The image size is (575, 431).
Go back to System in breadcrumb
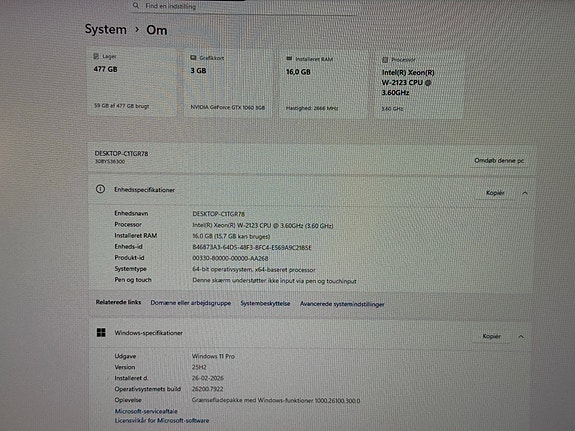click(106, 29)
